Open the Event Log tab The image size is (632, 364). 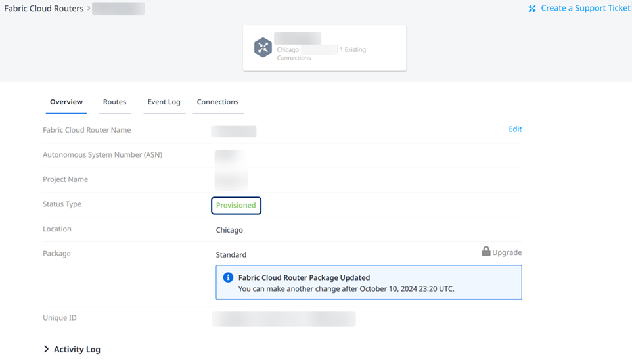pos(164,102)
